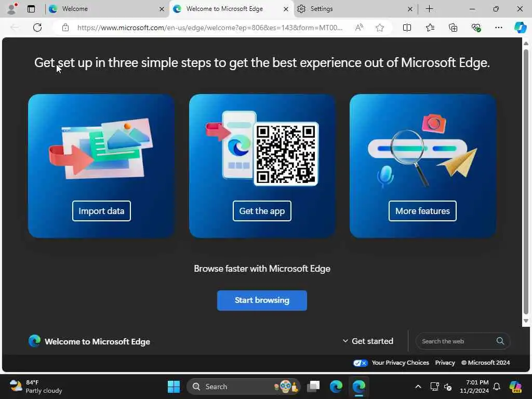
Task: Click Welcome to Microsoft Edge footer text
Action: click(x=97, y=341)
